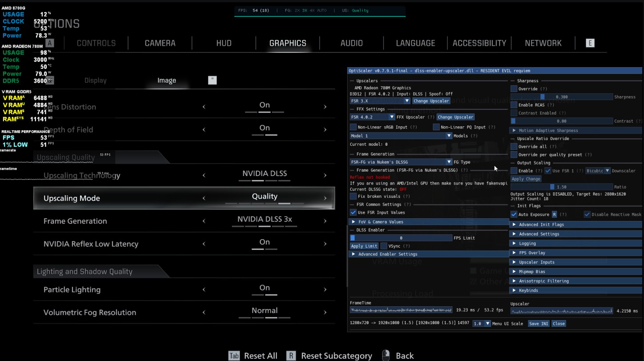The image size is (644, 361).
Task: Open the NETWORK tab
Action: [x=543, y=43]
